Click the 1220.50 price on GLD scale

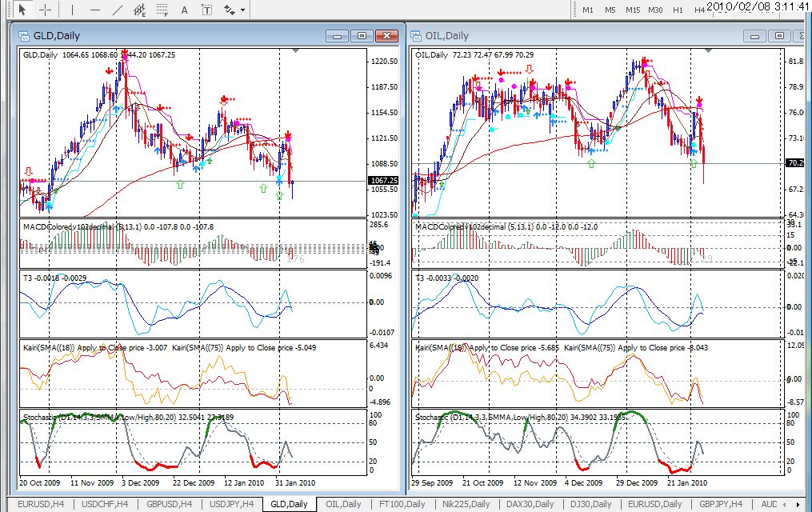pyautogui.click(x=384, y=61)
